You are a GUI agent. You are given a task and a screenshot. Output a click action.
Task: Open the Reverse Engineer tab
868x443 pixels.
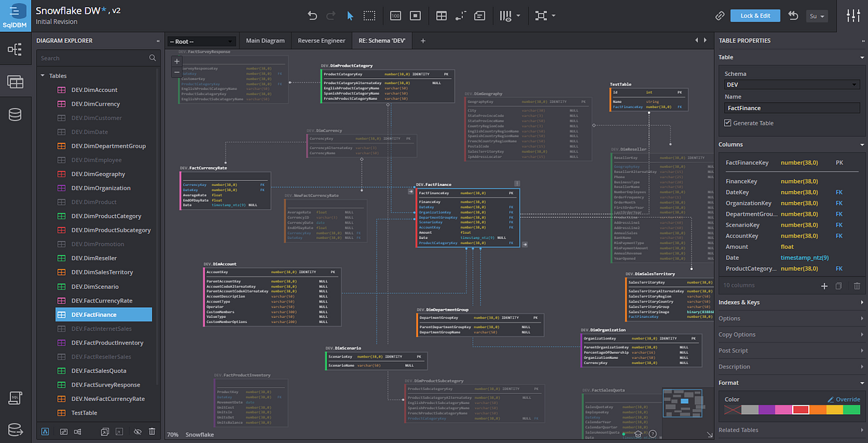[x=321, y=41]
